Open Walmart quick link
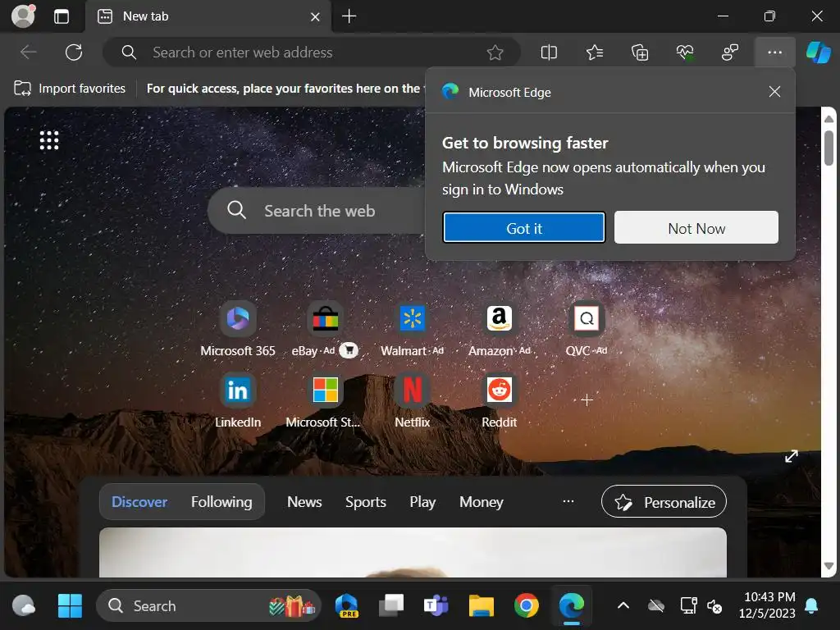Viewport: 840px width, 630px height. 412,329
